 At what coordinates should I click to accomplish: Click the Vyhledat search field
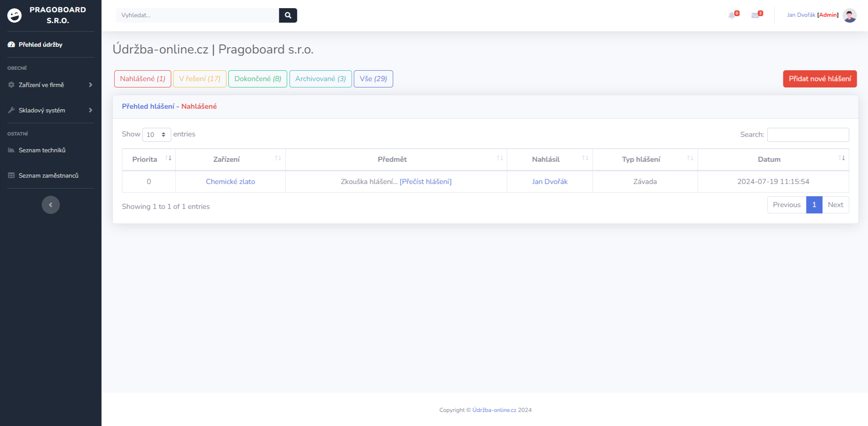[197, 15]
